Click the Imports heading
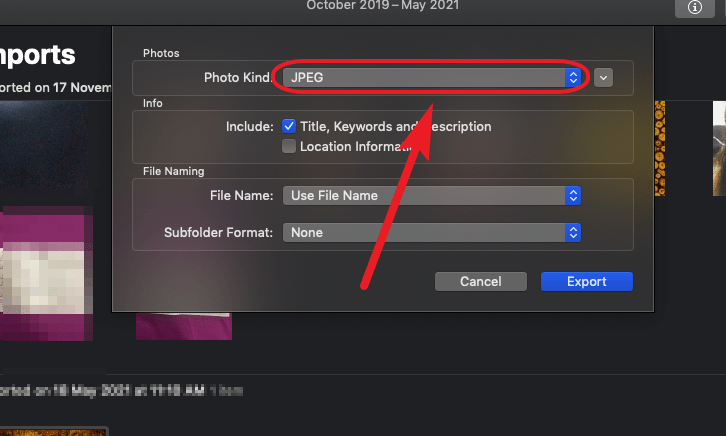726x436 pixels. 38,56
